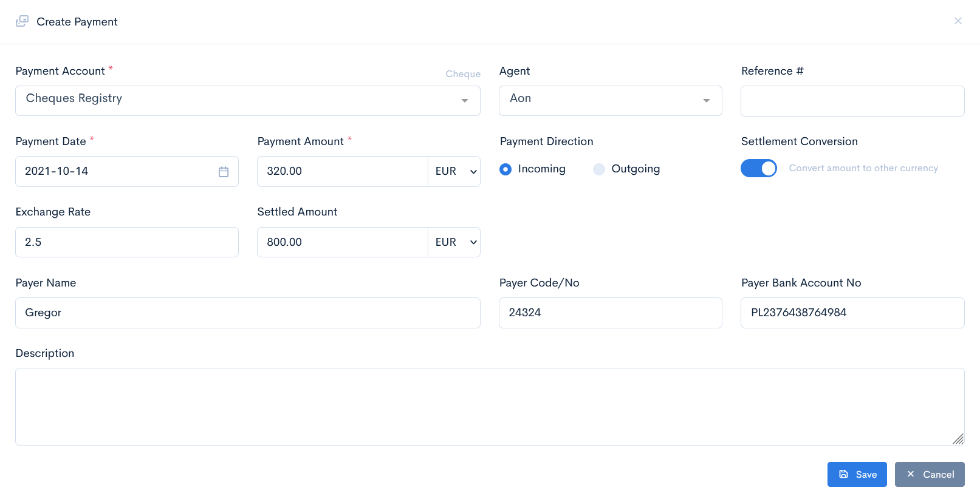Viewport: 980px width, 502px height.
Task: Open the calendar icon in Payment Date field
Action: (x=223, y=172)
